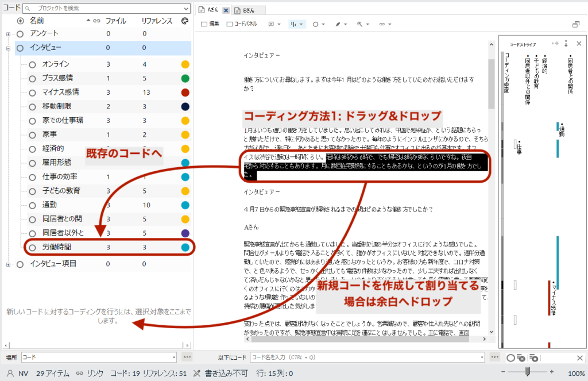This screenshot has height=381, width=588.
Task: Enable the 編集 (edit) checkbox
Action: point(204,24)
